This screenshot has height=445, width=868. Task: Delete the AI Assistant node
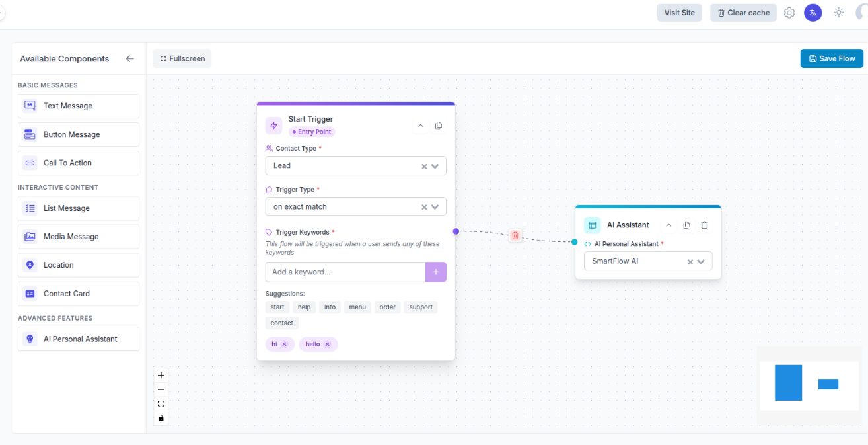[x=704, y=225]
